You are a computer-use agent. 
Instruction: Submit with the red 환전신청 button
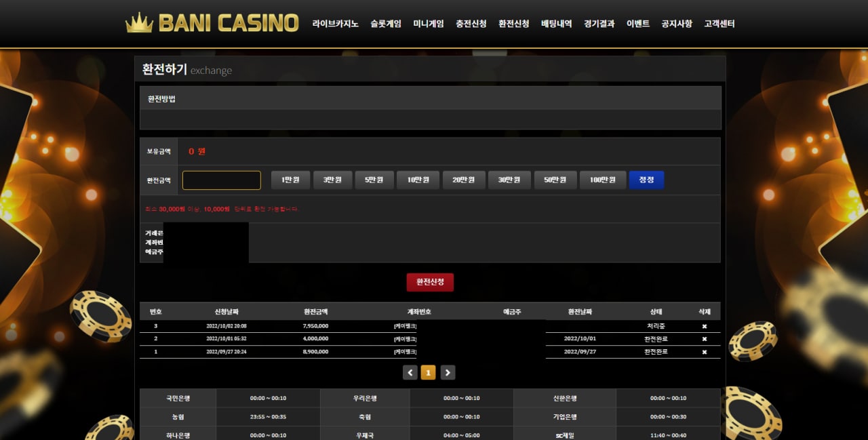(x=430, y=282)
